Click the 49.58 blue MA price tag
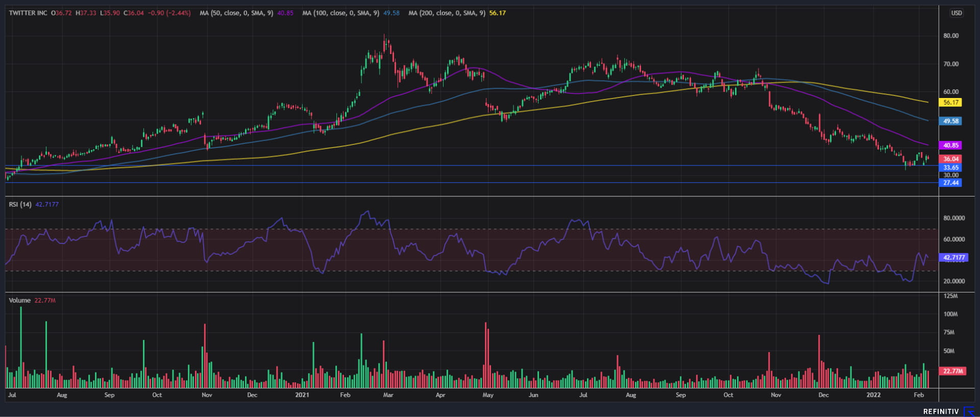The image size is (980, 417). click(950, 121)
